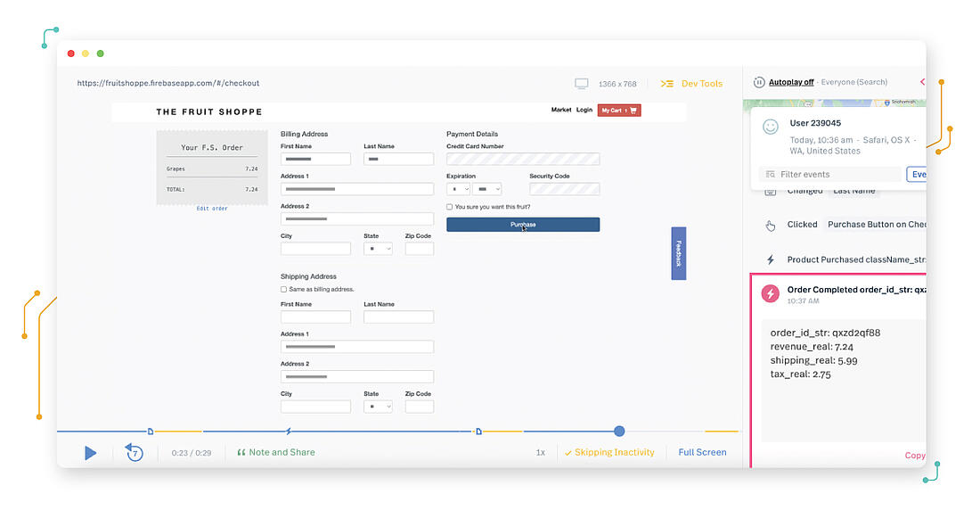Click the shipping_real: 5.99 value
Image resolution: width=980 pixels, height=510 pixels.
[813, 360]
